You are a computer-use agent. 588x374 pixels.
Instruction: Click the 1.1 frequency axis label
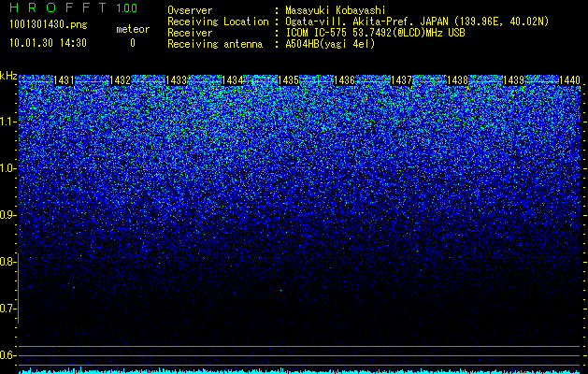tap(7, 122)
